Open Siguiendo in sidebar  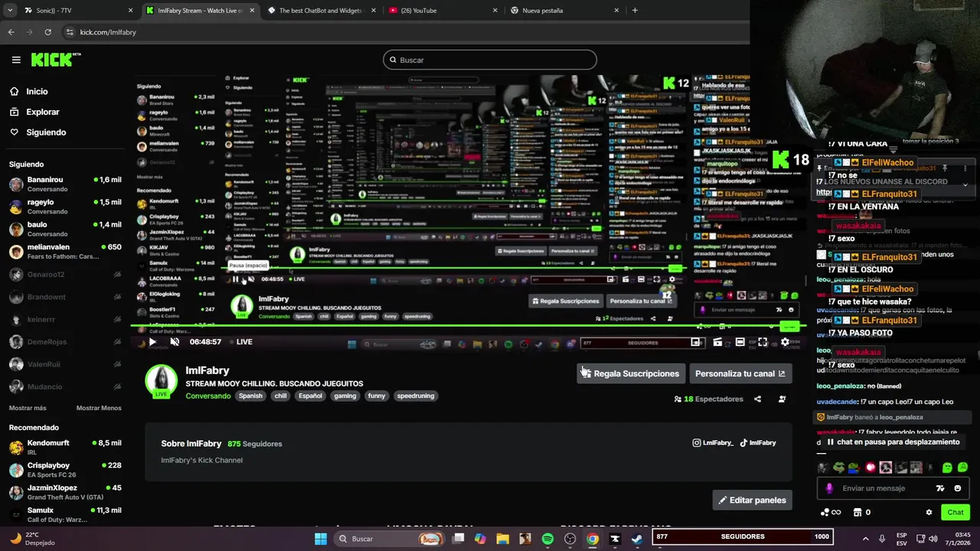pyautogui.click(x=46, y=132)
